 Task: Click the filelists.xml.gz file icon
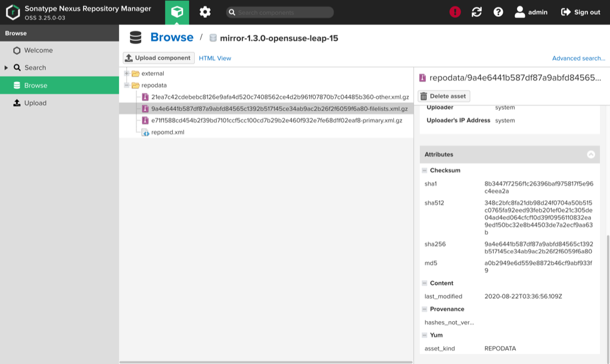click(145, 108)
